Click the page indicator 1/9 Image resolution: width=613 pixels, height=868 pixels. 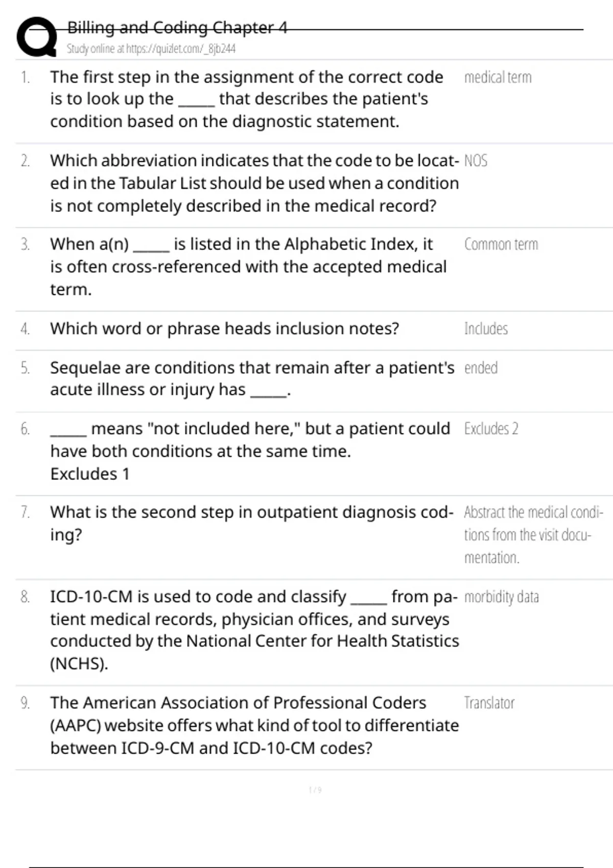(x=315, y=790)
